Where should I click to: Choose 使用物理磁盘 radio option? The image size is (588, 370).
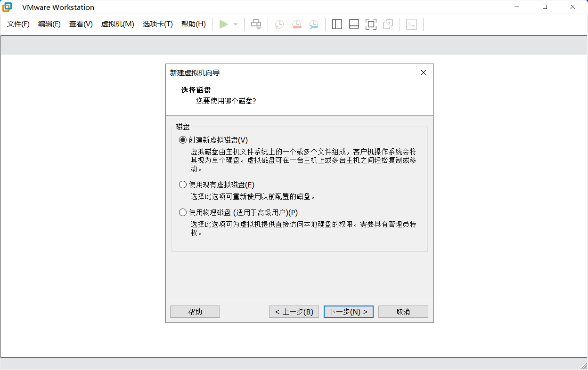click(183, 212)
